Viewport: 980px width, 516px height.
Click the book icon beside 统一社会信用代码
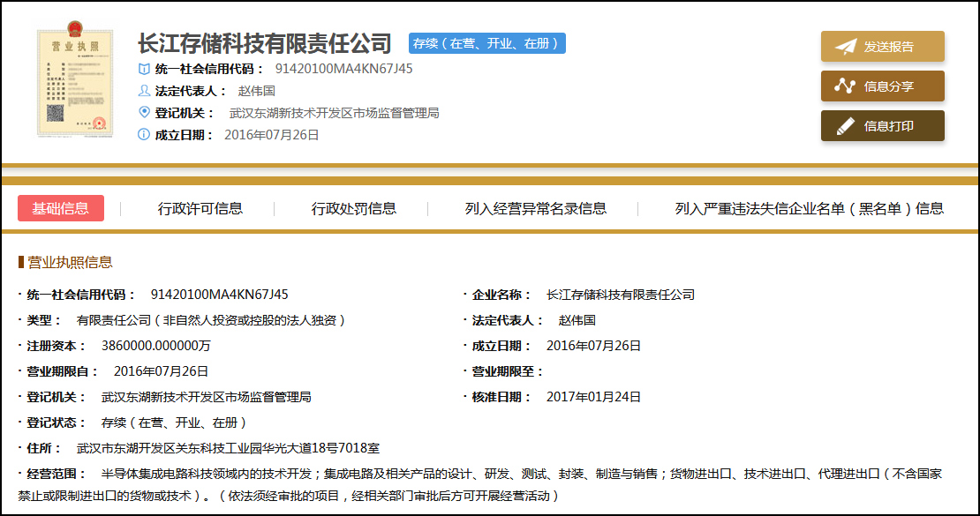click(144, 69)
